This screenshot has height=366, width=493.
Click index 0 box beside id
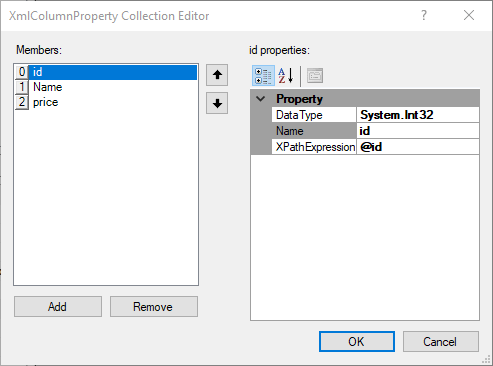click(x=22, y=72)
